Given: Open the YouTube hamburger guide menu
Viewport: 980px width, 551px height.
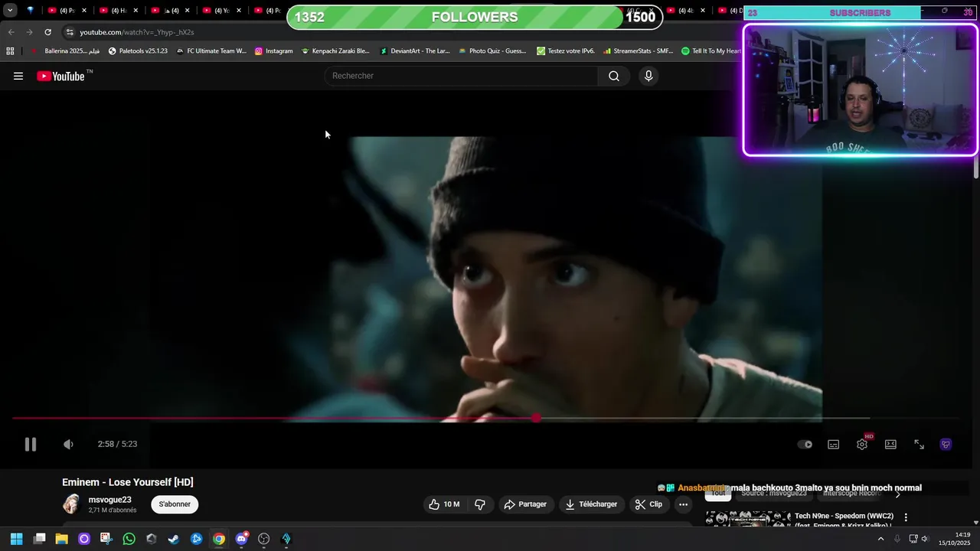Looking at the screenshot, I should pos(18,76).
